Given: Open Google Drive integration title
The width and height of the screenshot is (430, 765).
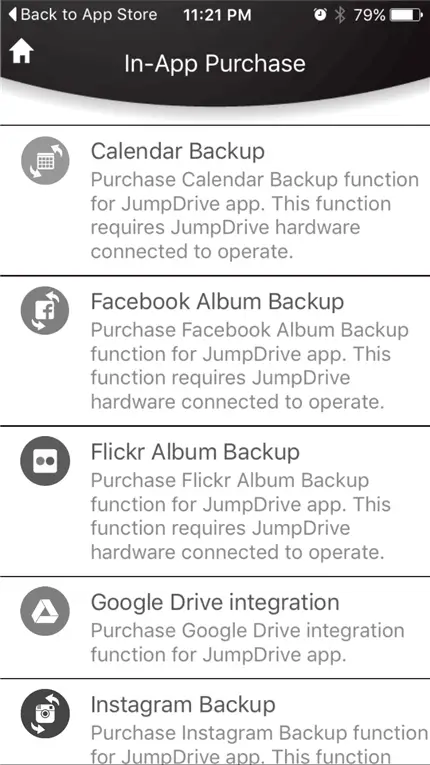Looking at the screenshot, I should pyautogui.click(x=215, y=603).
